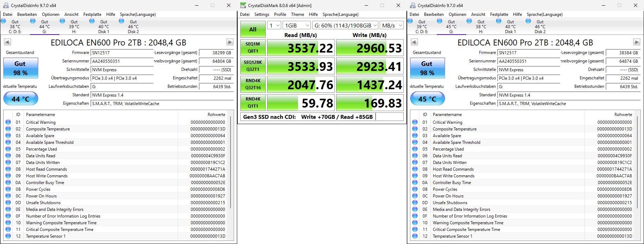
Task: Select C: D: E: disk status icon in left CrystalDiskInfo
Action: 4,21
